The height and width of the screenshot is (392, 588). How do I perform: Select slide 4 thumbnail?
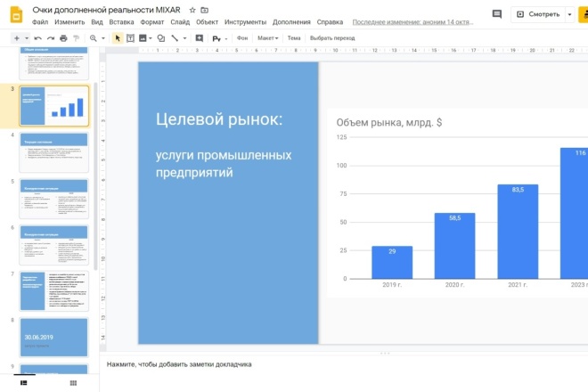54,152
